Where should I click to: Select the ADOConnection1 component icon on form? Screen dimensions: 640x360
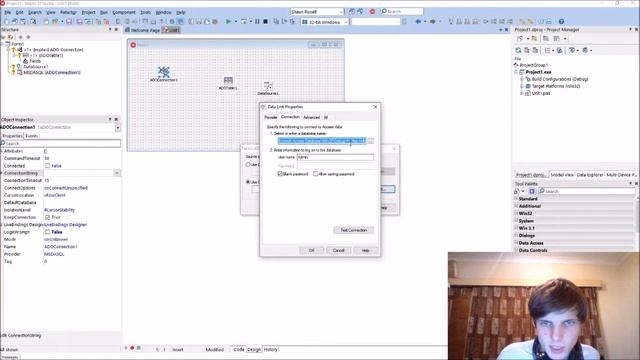tap(164, 72)
